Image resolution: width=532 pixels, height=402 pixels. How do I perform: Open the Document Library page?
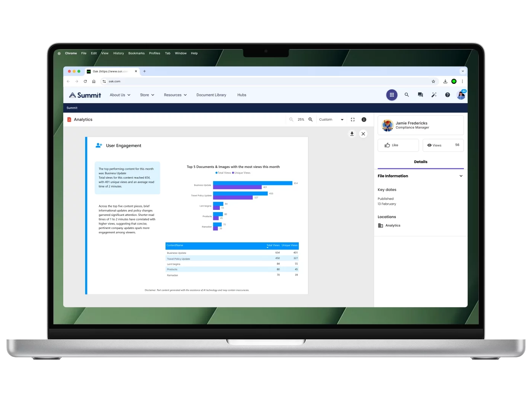click(211, 95)
